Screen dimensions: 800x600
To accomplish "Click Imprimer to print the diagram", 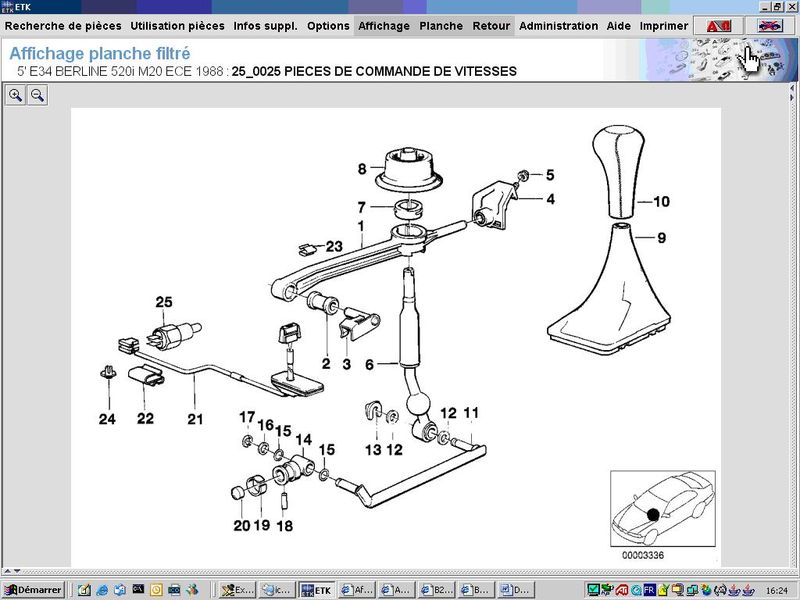I will point(664,26).
